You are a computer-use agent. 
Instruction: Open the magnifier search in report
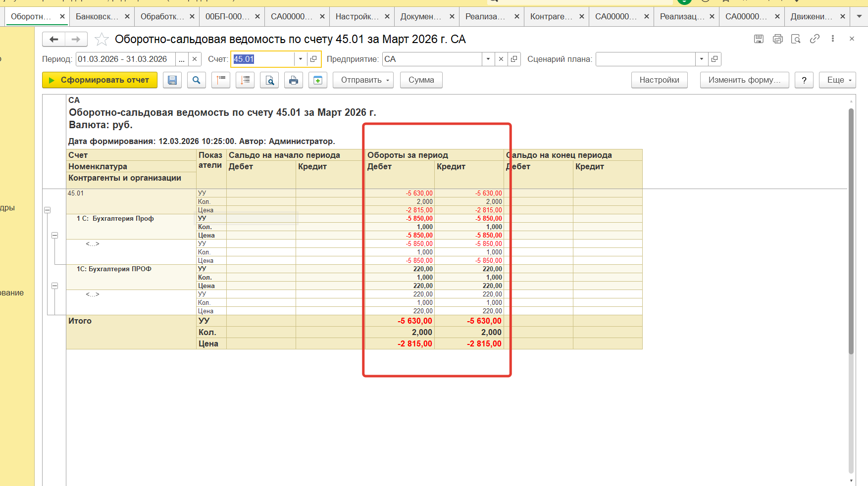tap(197, 80)
